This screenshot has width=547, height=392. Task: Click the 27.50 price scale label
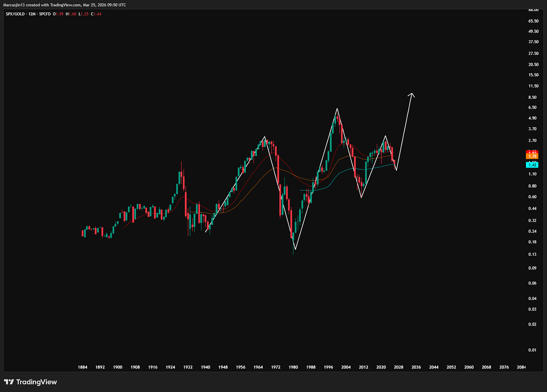pos(533,54)
